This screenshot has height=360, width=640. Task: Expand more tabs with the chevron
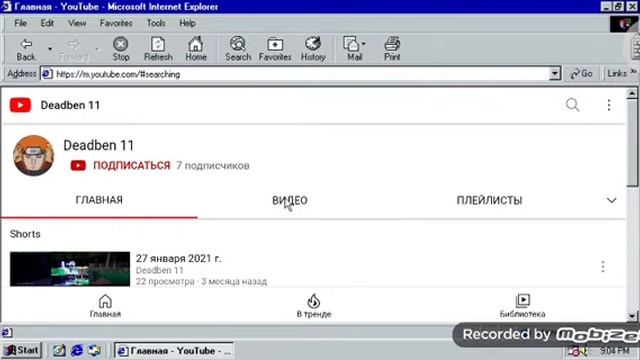click(x=611, y=200)
